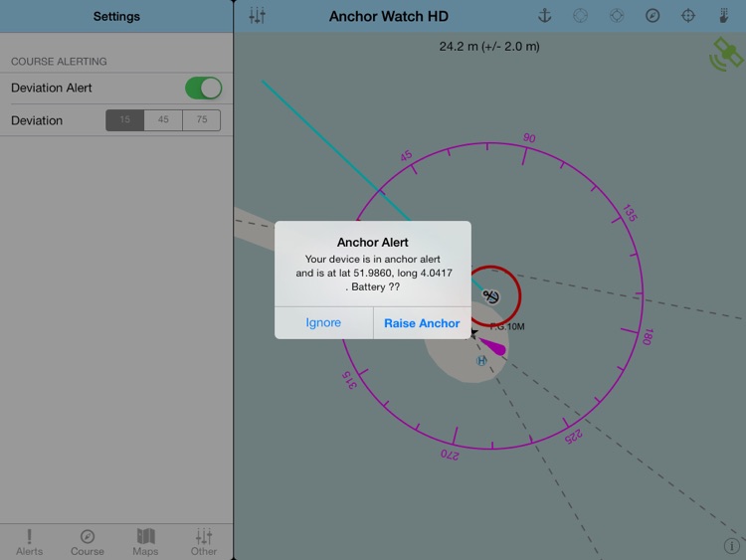
Task: Click the COURSE ALERTING section header
Action: click(x=59, y=62)
